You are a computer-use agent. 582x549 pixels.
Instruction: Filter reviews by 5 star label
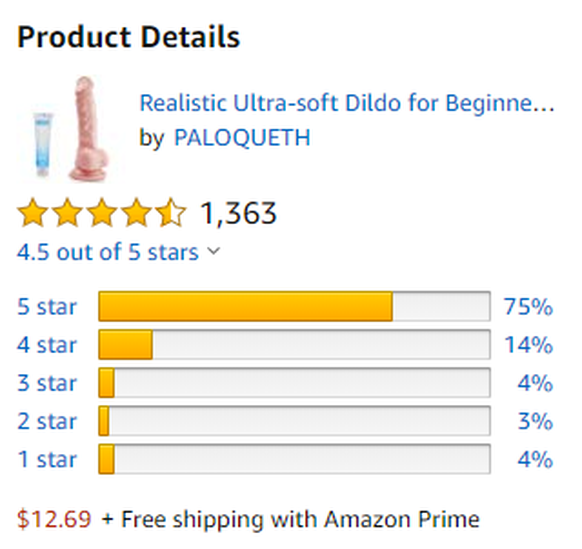(x=47, y=307)
